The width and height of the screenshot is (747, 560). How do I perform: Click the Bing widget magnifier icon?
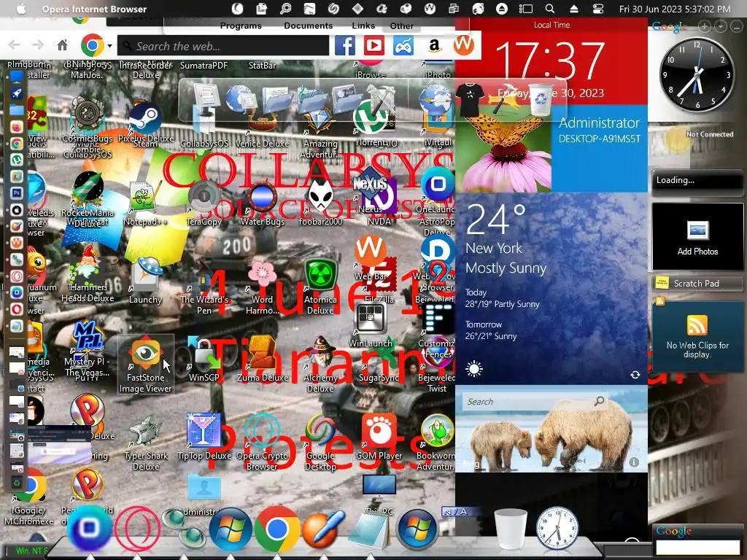pyautogui.click(x=600, y=402)
